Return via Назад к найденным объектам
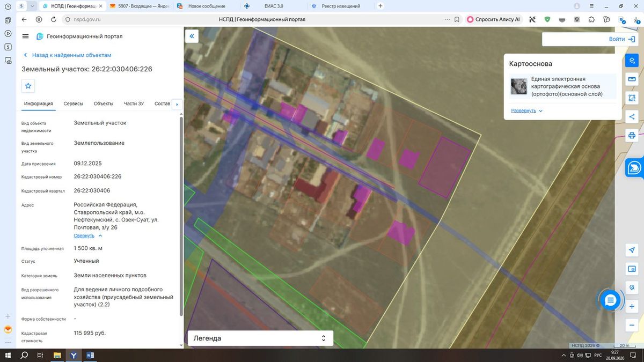The height and width of the screenshot is (362, 644). (67, 55)
